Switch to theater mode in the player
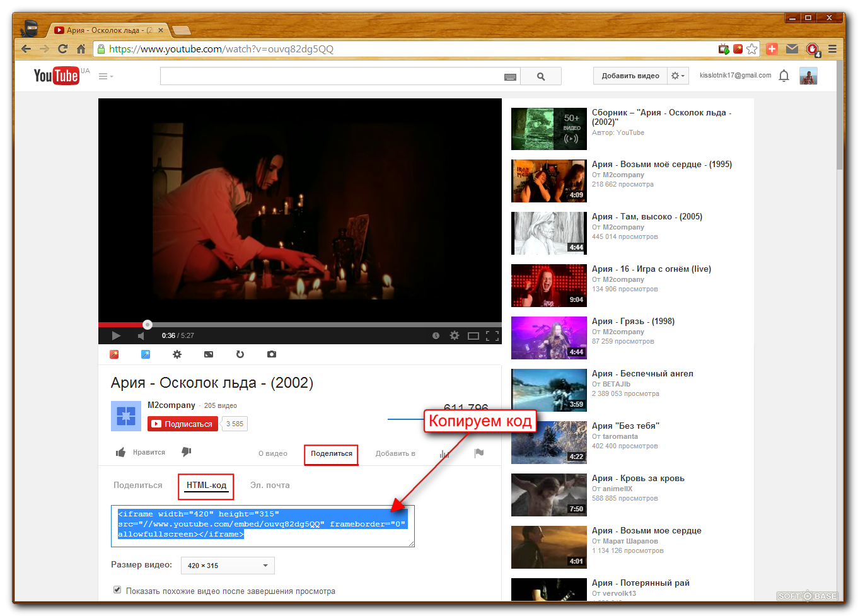This screenshot has width=858, height=616. pyautogui.click(x=473, y=336)
